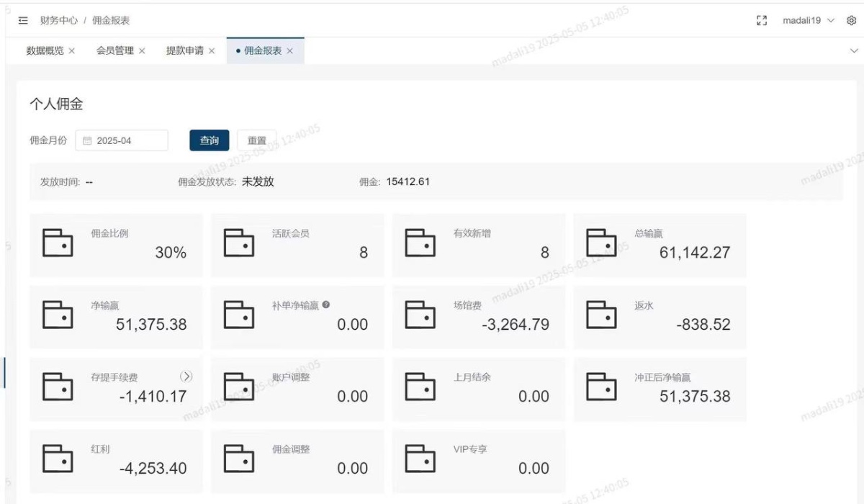Click 财务中心 in the breadcrumb

pyautogui.click(x=58, y=20)
